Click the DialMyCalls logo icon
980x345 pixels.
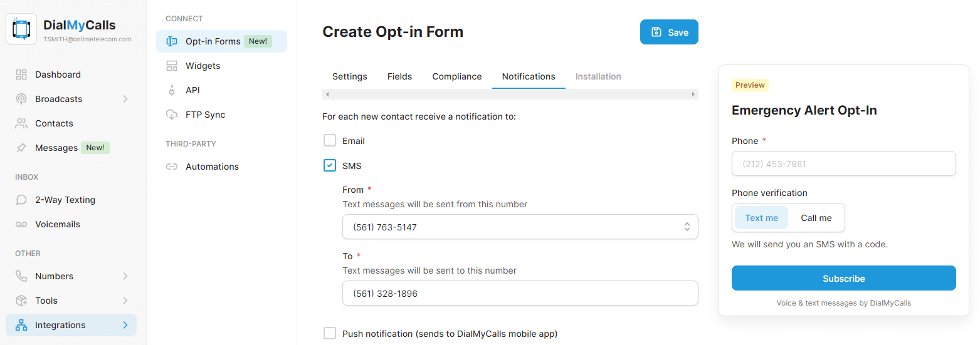pos(21,29)
